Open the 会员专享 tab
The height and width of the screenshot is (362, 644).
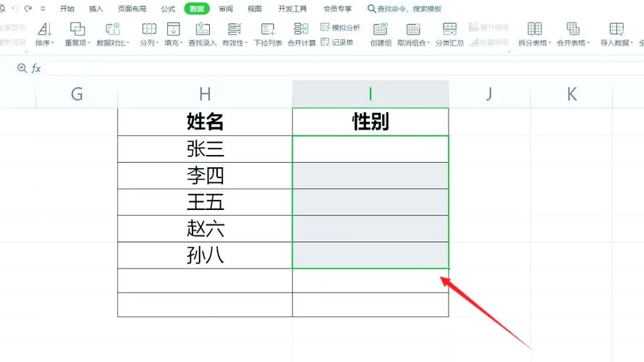338,9
